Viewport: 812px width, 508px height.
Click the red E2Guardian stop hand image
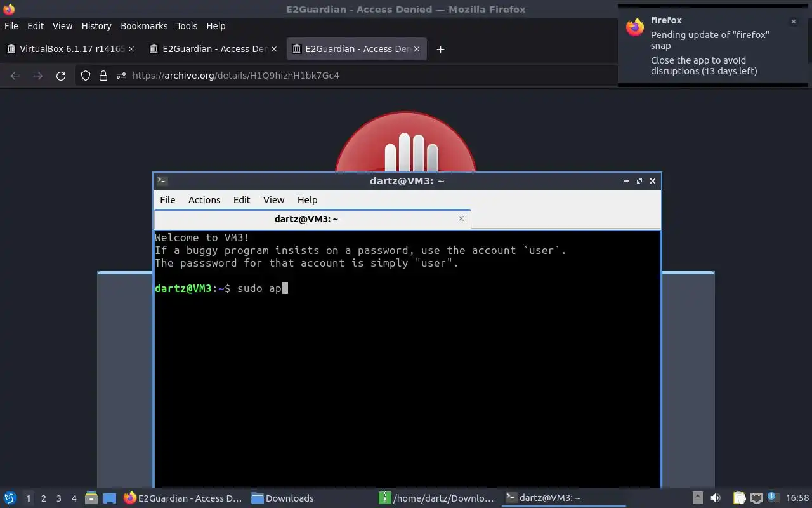pos(405,142)
